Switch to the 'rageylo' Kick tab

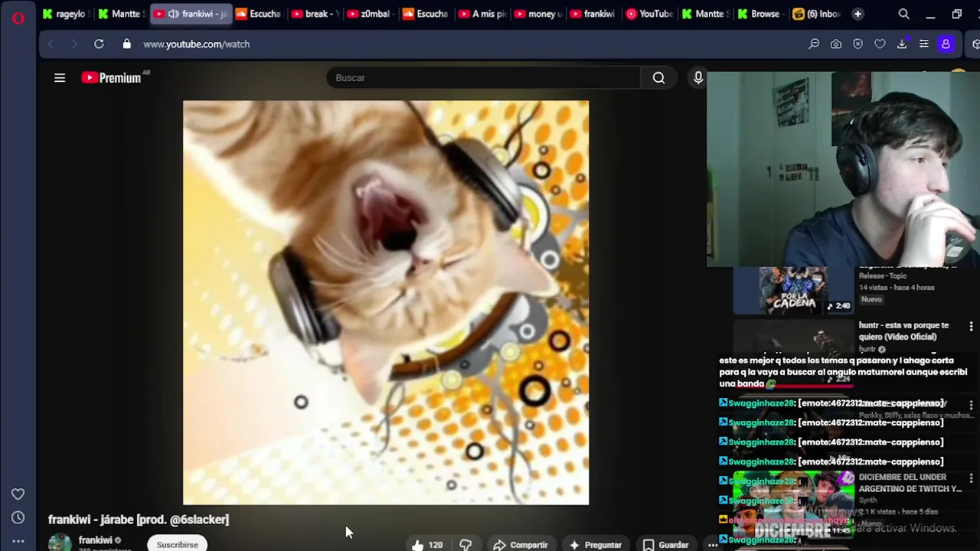64,14
